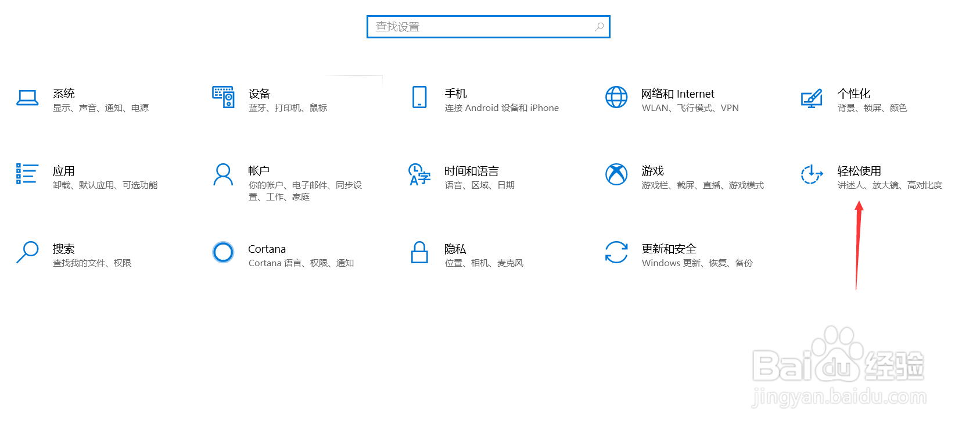
Task: Click the text Cortana 语言、权限、通知
Action: click(301, 263)
